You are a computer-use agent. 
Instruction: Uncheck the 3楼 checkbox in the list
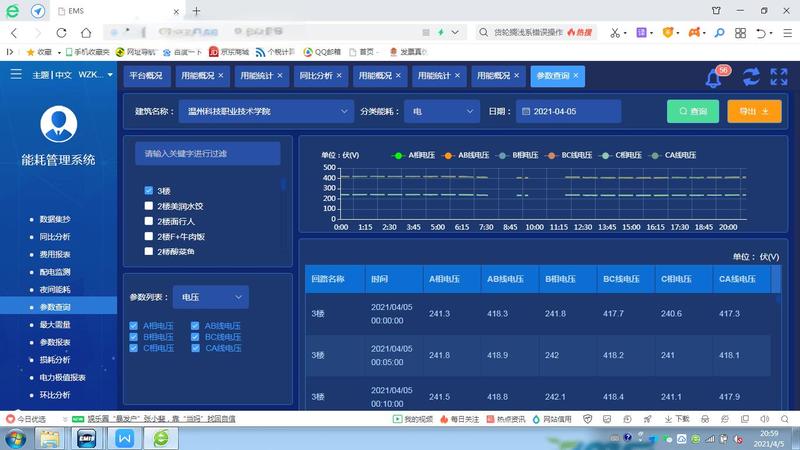point(148,190)
